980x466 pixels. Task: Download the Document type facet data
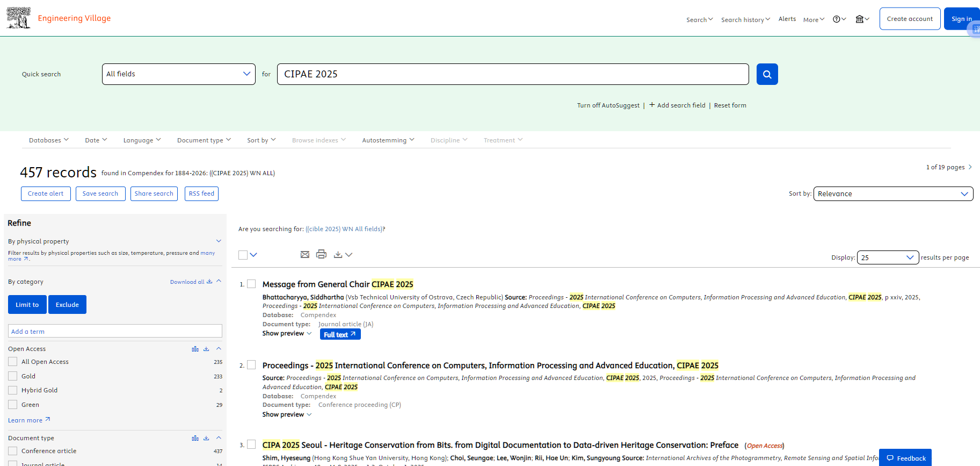click(206, 438)
